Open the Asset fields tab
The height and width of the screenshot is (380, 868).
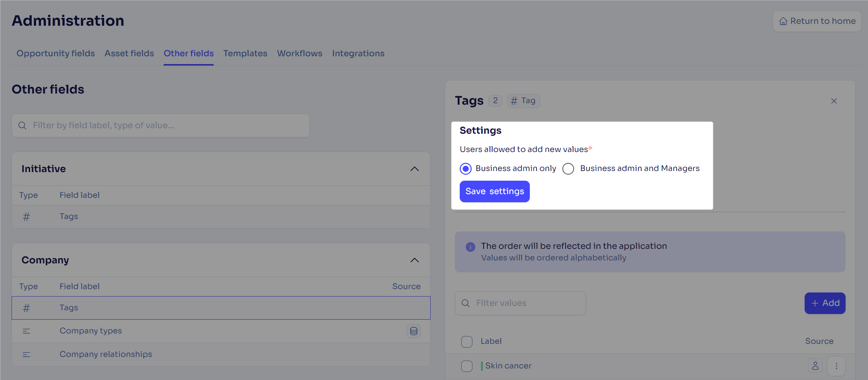click(x=129, y=54)
